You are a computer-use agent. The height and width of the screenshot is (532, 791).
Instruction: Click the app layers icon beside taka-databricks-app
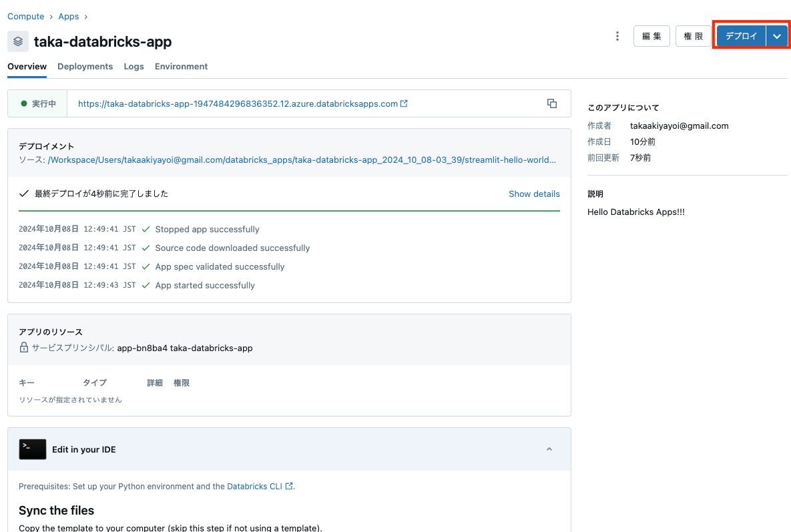click(17, 41)
